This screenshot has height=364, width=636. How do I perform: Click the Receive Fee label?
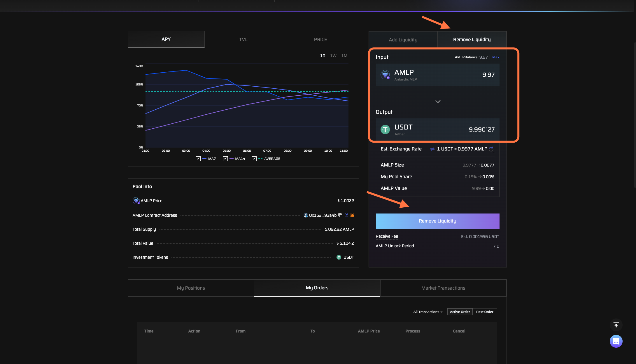[x=387, y=236]
